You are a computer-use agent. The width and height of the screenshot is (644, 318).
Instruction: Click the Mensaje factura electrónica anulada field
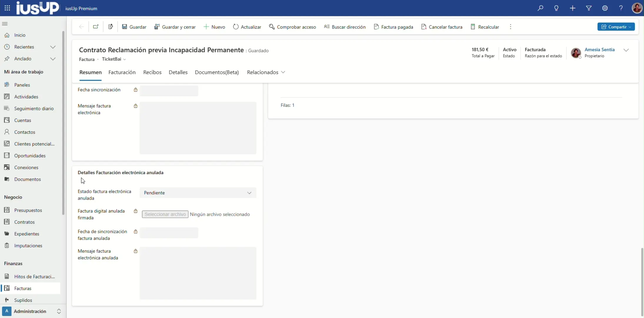coord(198,273)
